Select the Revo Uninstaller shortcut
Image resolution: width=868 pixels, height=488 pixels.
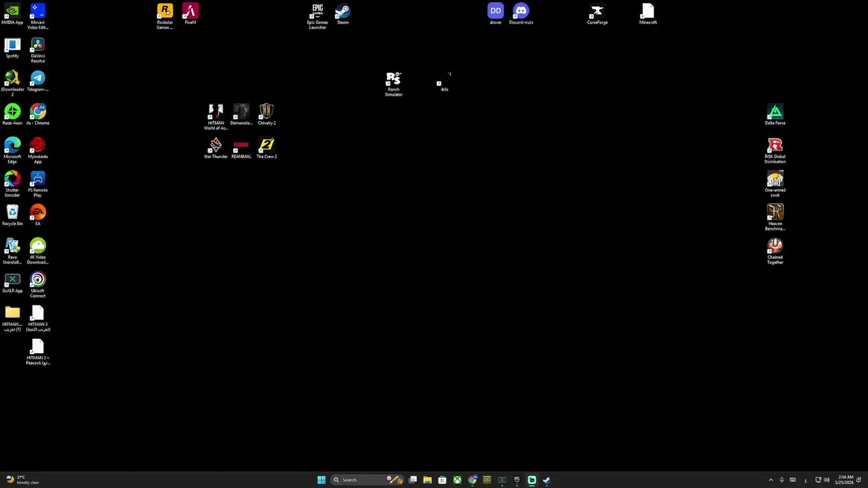12,251
